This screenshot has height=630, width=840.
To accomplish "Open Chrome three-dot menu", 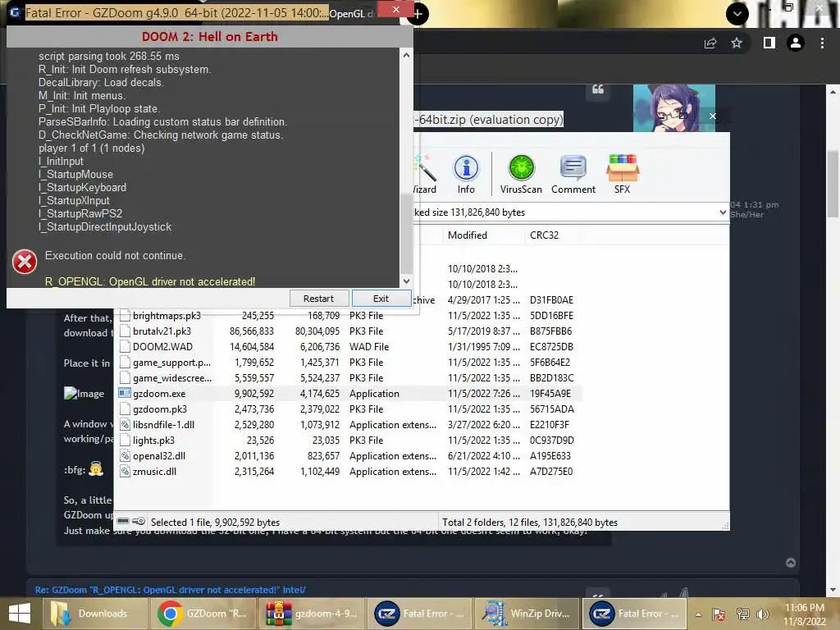I will [822, 43].
